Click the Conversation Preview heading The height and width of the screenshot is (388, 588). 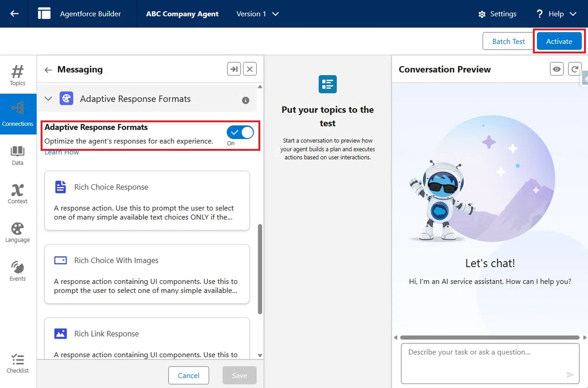click(444, 69)
